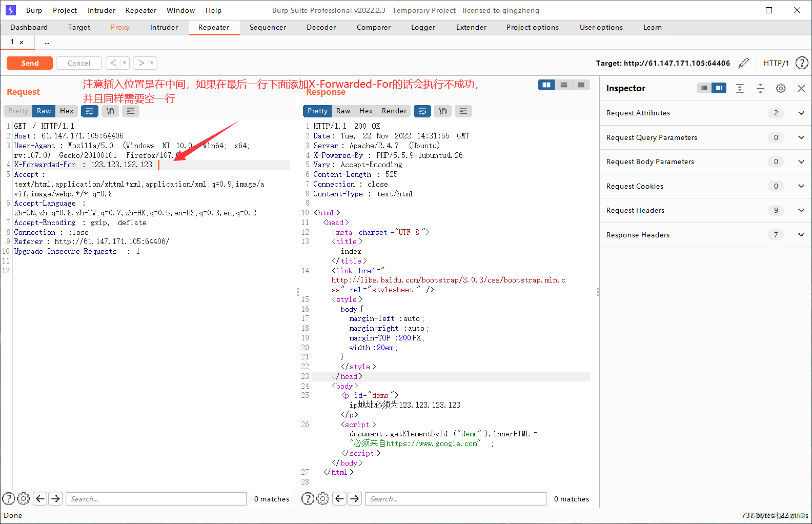Toggle request non-printable characters \n icon

(x=110, y=111)
